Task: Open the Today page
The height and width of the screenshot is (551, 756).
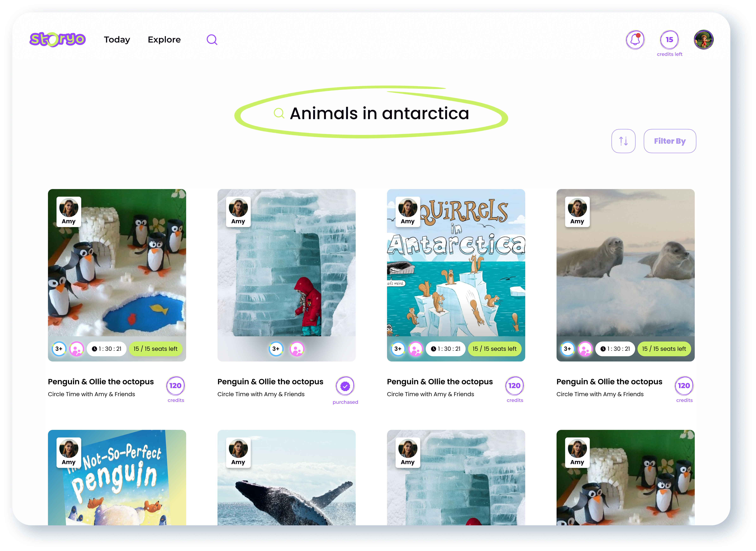Action: (x=117, y=40)
